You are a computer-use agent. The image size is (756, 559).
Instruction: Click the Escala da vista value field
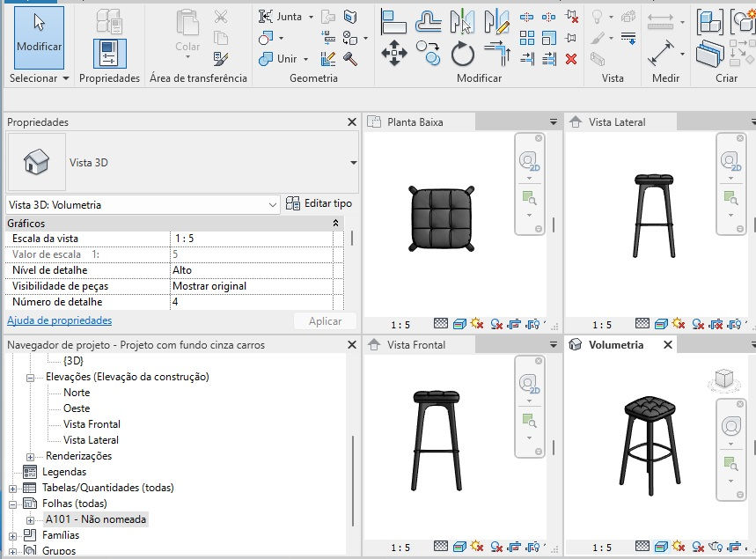pyautogui.click(x=252, y=239)
